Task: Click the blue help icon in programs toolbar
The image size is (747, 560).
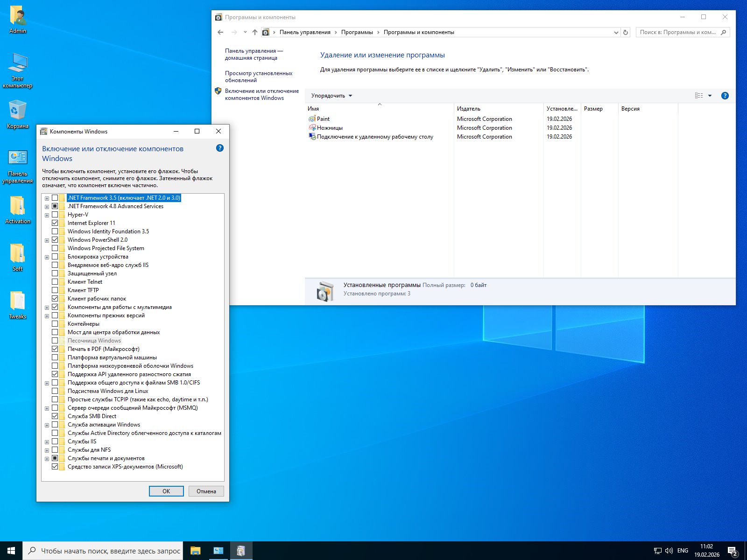Action: pyautogui.click(x=725, y=96)
